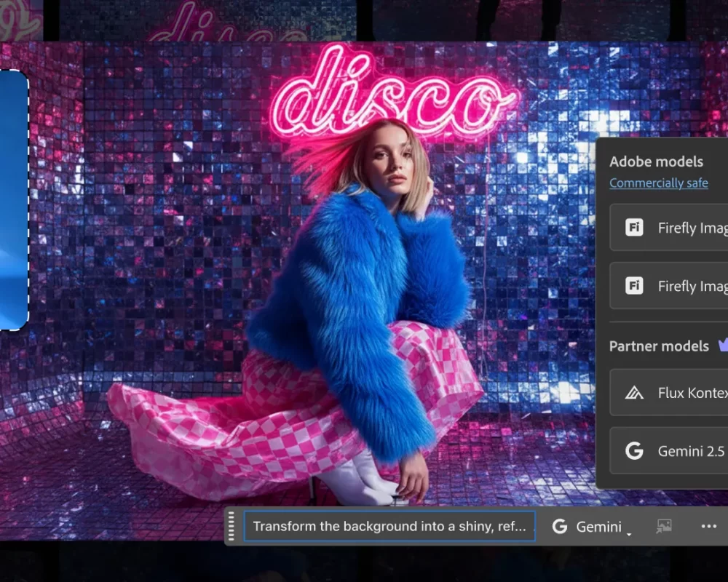Click the Gemini label in the prompt bar
The width and height of the screenshot is (728, 582).
(598, 527)
